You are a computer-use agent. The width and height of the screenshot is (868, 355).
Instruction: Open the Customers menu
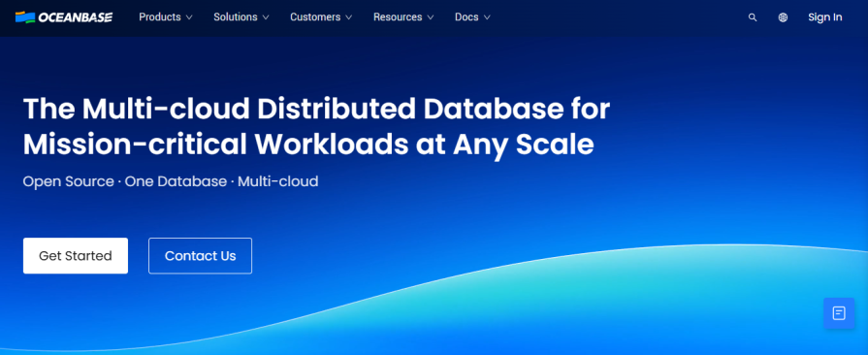pos(321,17)
